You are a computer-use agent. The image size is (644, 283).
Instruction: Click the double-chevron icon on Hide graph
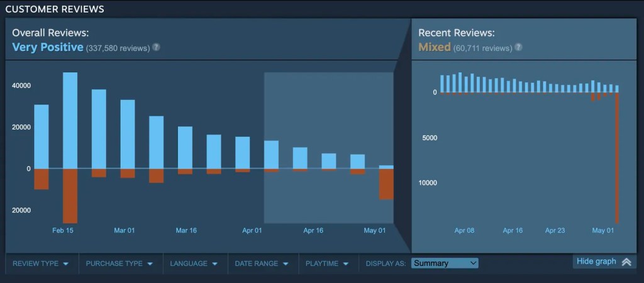click(626, 262)
